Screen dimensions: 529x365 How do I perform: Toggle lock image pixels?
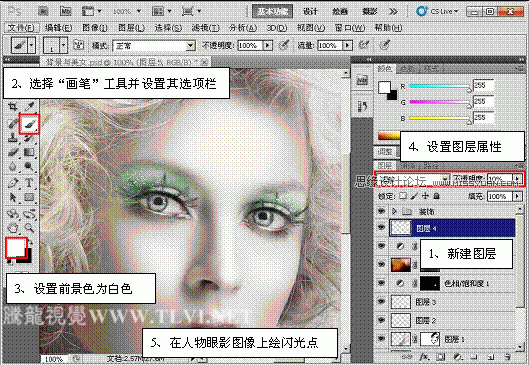(x=414, y=196)
